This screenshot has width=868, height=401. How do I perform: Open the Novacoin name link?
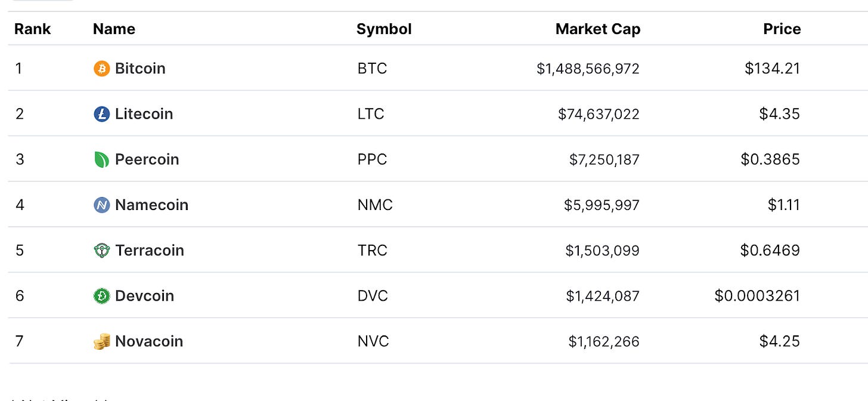click(149, 341)
